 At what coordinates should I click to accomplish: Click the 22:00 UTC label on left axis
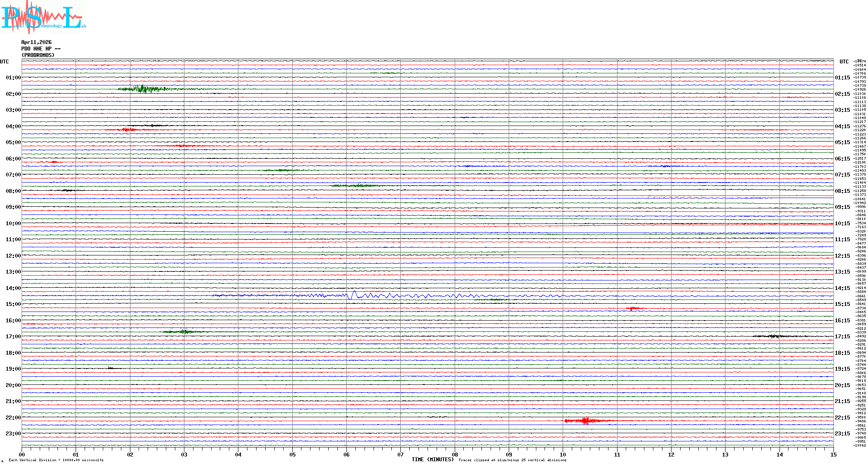[13, 418]
